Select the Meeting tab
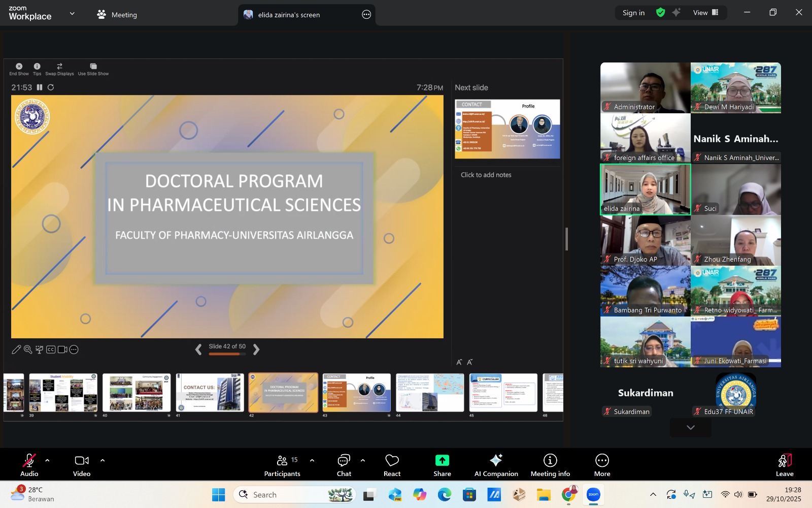Image resolution: width=812 pixels, height=508 pixels. (117, 15)
